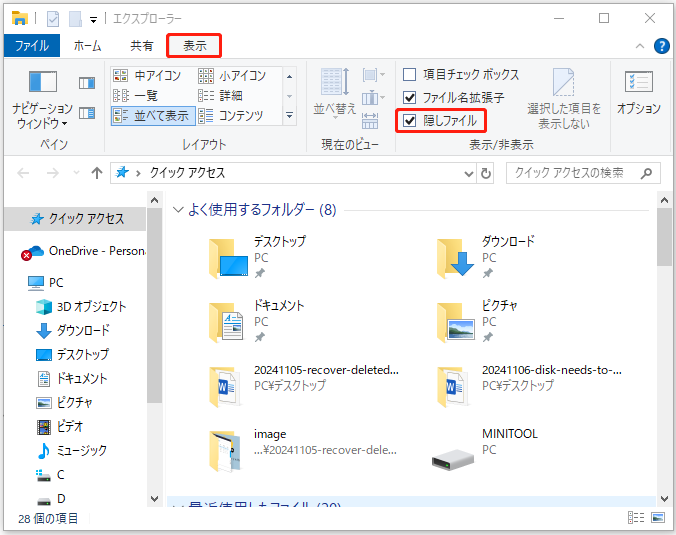Toggle the ファイル名拡張子 checkbox

(409, 98)
